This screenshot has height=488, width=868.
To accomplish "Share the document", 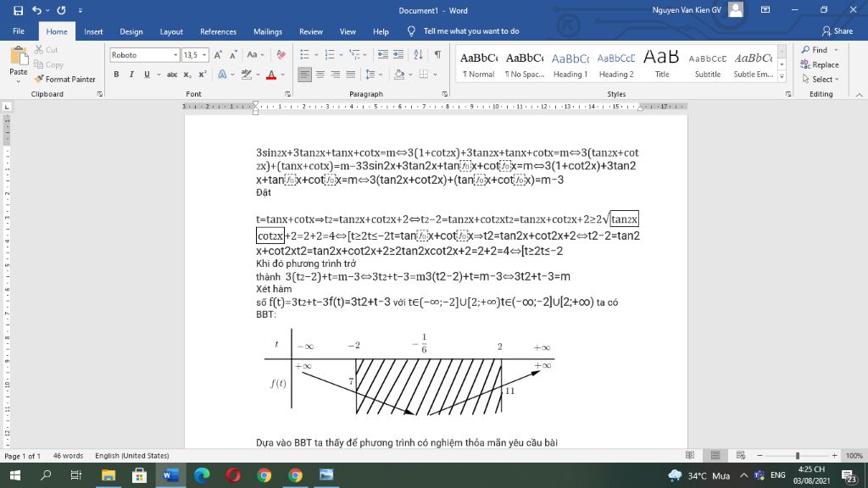I will point(837,31).
